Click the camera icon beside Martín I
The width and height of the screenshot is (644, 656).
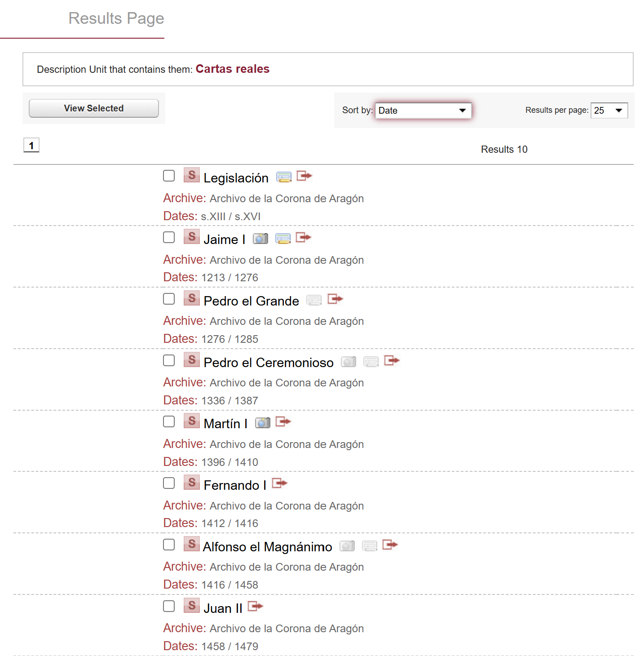(262, 423)
